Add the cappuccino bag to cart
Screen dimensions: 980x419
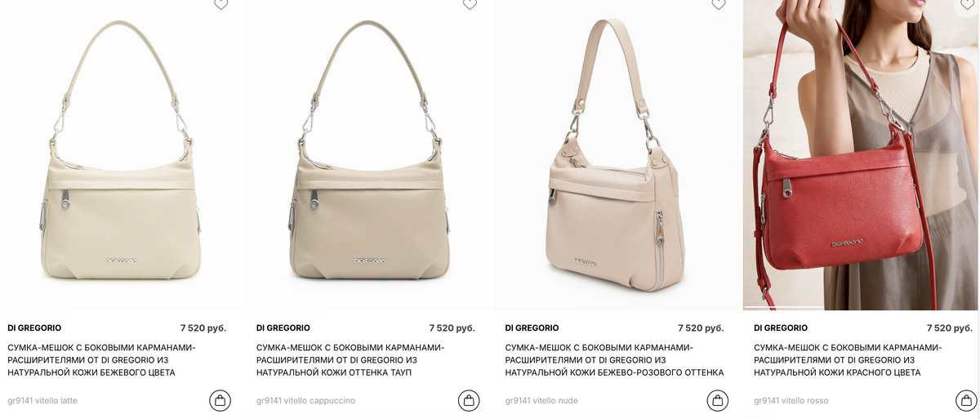(469, 400)
